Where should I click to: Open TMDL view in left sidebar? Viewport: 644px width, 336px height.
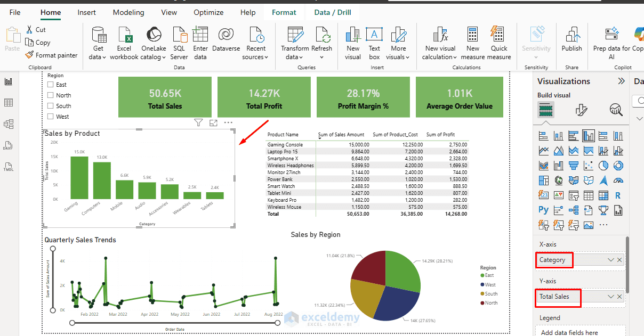[9, 167]
